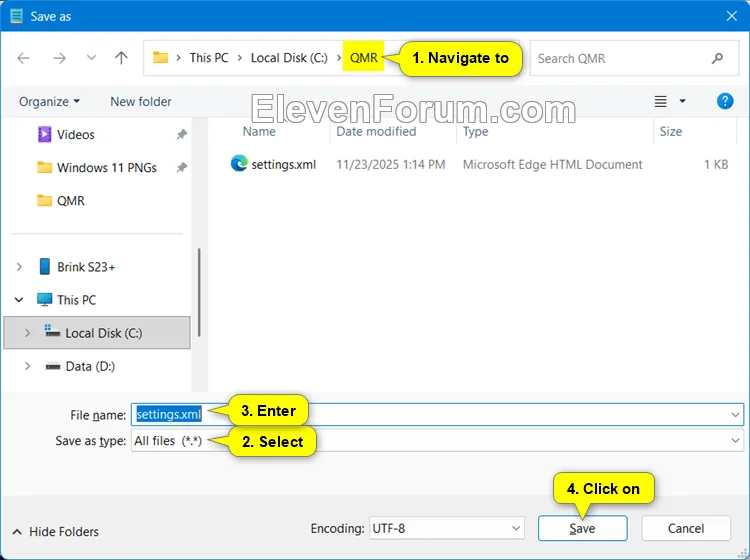The height and width of the screenshot is (560, 750).
Task: Expand the Local Disk (C:) tree node
Action: (x=27, y=333)
